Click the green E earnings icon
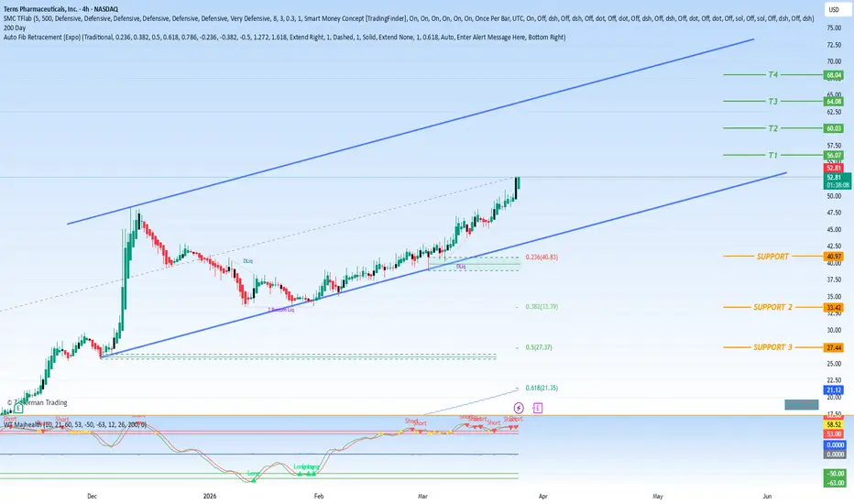The height and width of the screenshot is (504, 854). 18,407
